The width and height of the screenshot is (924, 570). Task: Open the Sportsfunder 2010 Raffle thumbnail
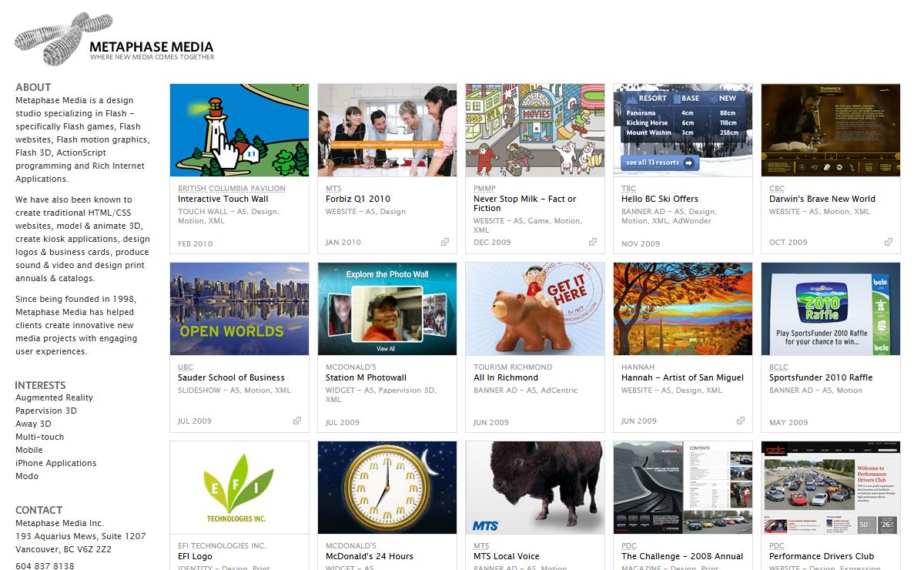point(831,309)
